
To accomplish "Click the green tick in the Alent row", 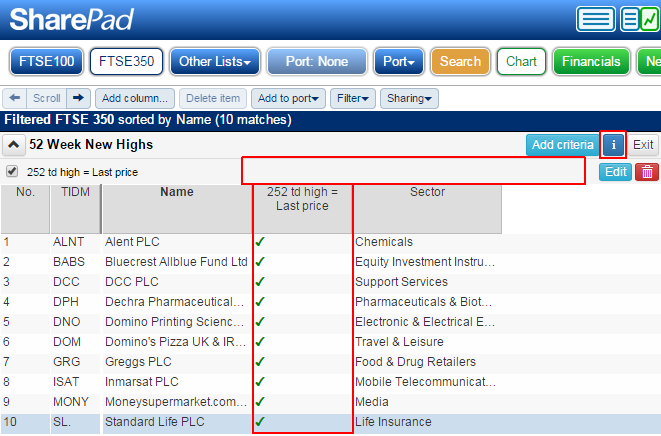I will tap(260, 242).
